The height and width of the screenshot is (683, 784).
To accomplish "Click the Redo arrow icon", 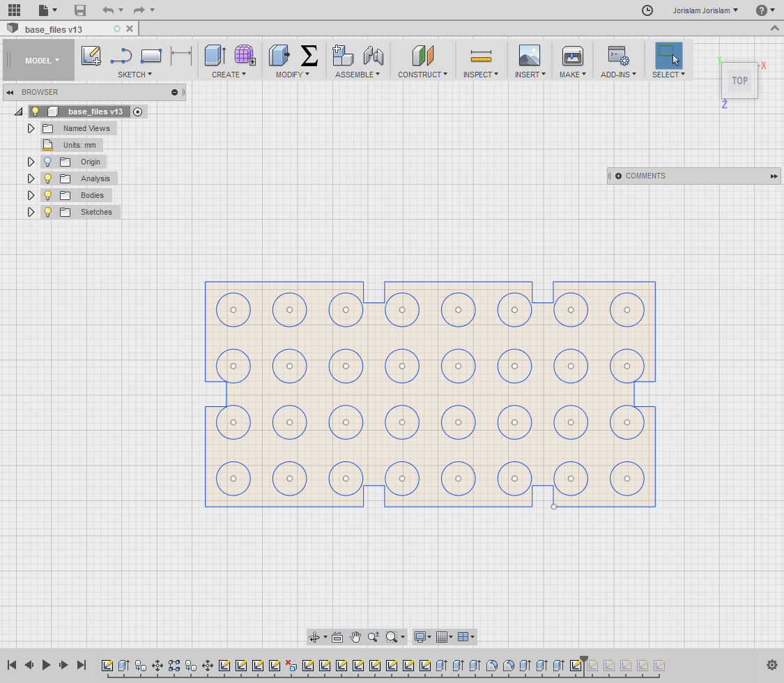I will 139,10.
